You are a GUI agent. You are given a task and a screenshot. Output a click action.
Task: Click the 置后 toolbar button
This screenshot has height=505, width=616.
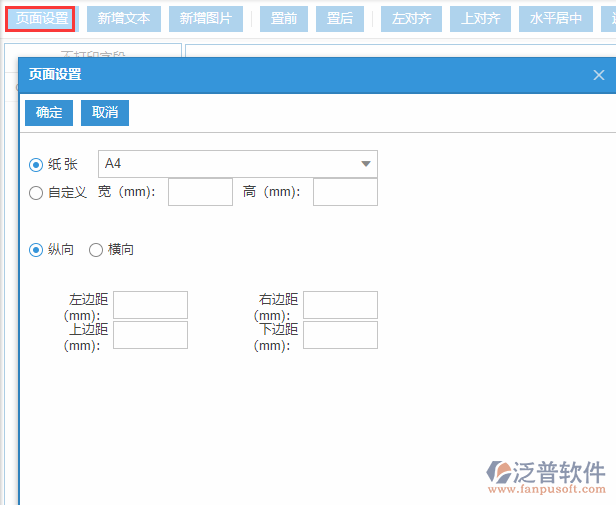[x=340, y=18]
